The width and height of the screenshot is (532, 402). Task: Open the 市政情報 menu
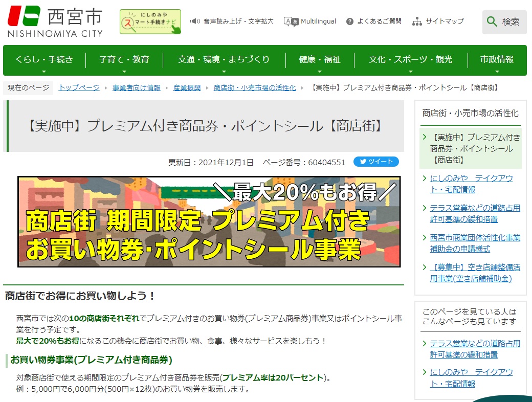tap(497, 60)
